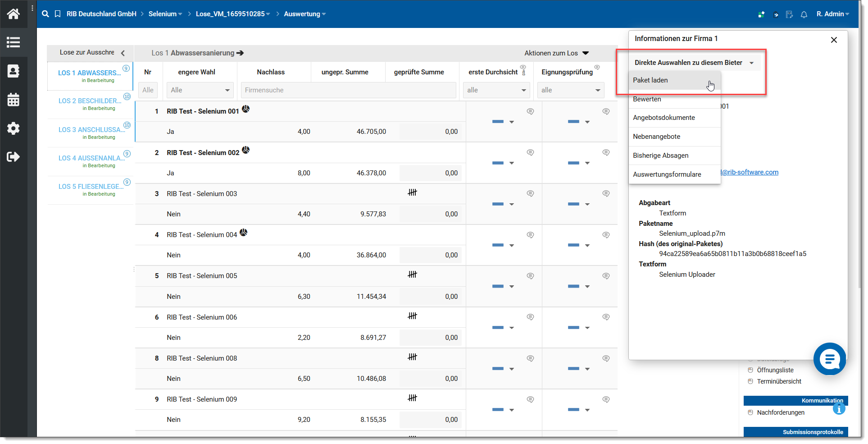Click the rib-software.com email link
Viewport: 868px width, 444px height.
click(750, 172)
